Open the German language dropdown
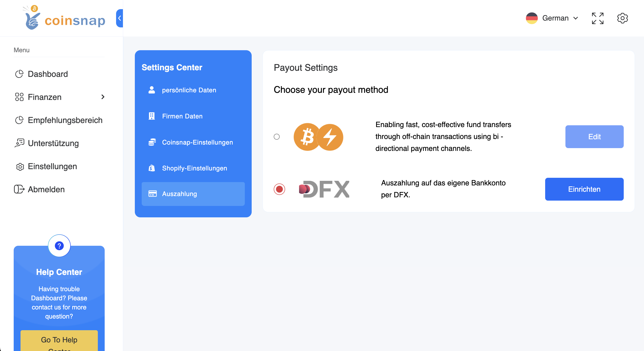The image size is (644, 351). 553,18
